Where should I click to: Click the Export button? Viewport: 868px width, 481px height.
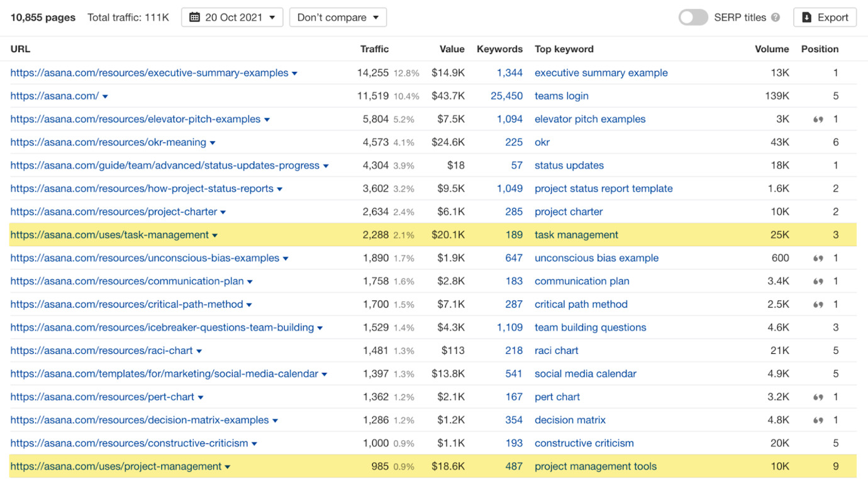825,18
